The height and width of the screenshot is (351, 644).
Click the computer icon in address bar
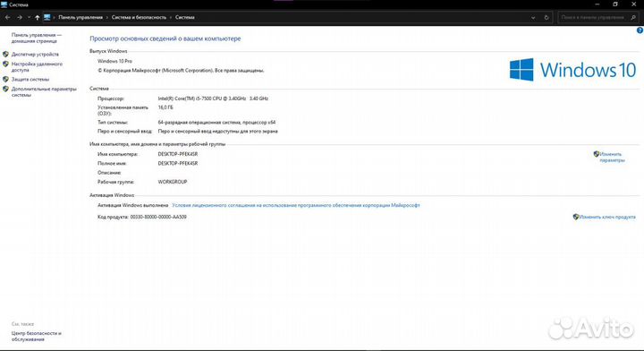pos(47,17)
